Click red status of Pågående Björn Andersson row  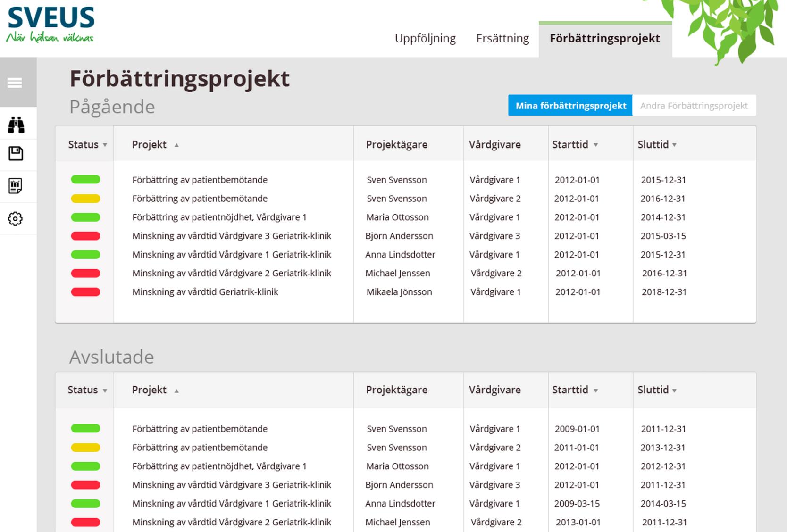coord(85,236)
